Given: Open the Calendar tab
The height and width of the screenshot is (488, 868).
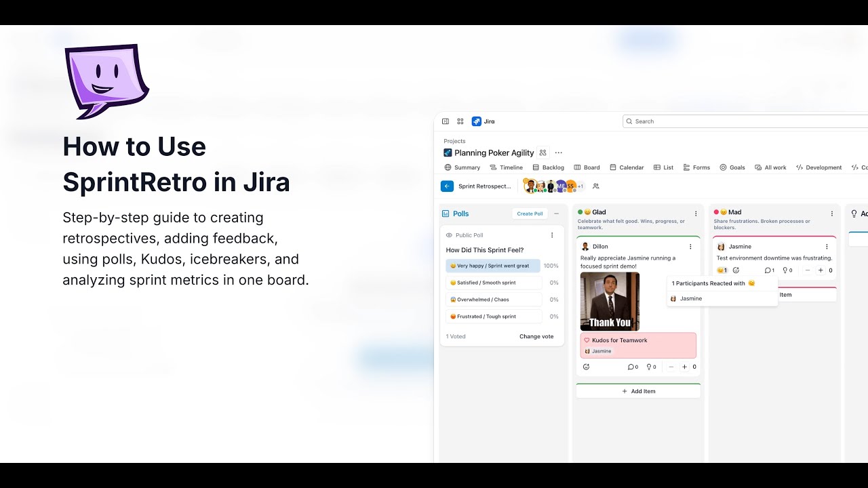Looking at the screenshot, I should point(627,167).
